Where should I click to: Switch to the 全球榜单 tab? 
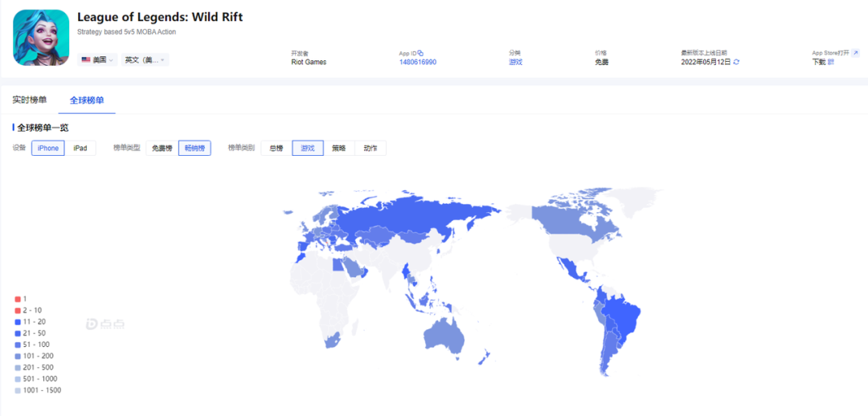pos(87,100)
